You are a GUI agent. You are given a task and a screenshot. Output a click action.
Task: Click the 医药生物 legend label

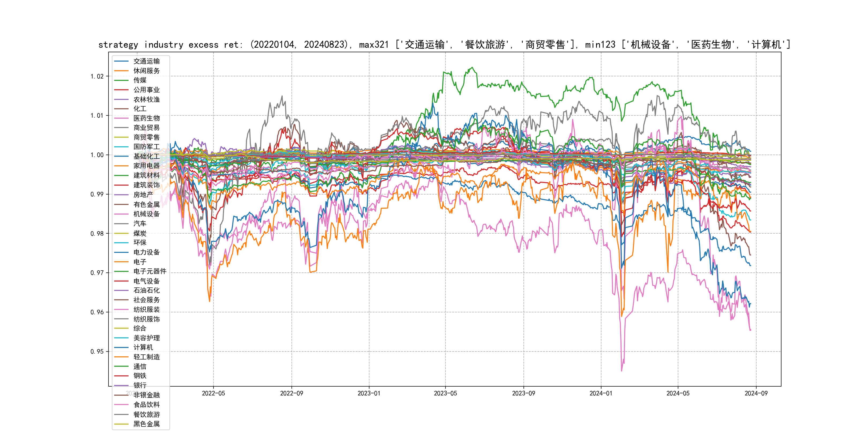[146, 118]
